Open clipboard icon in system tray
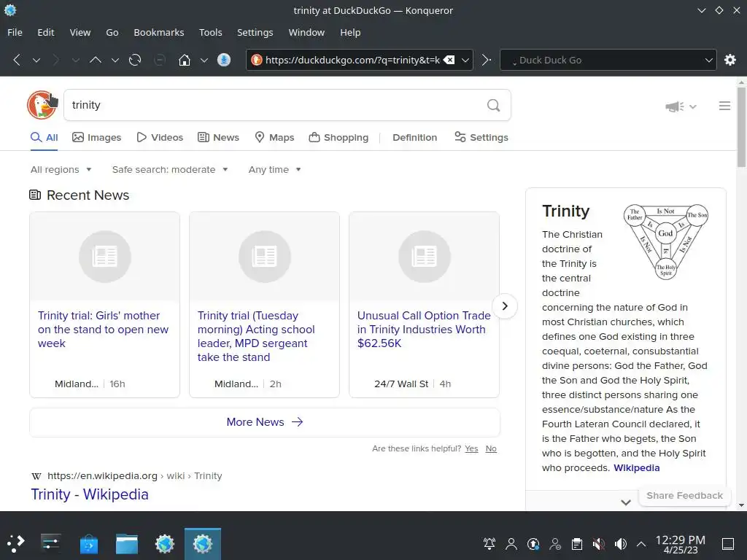 pos(577,544)
